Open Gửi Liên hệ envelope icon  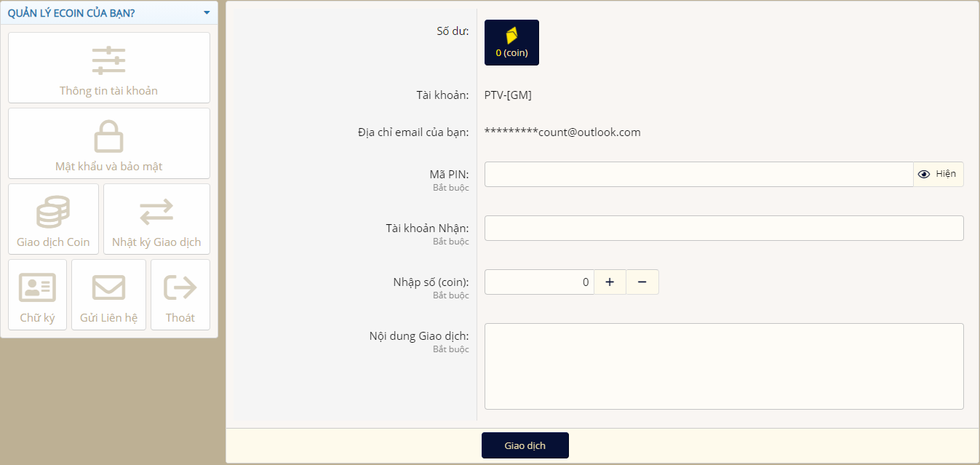coord(108,287)
